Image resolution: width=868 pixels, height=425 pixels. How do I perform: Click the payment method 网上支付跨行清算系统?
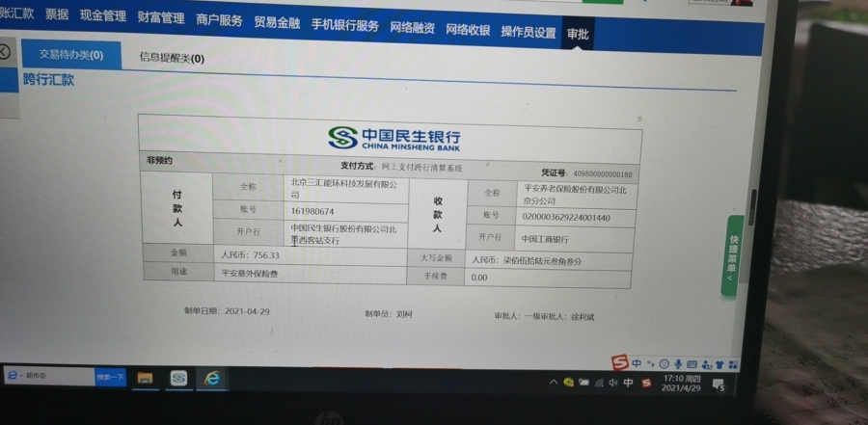click(421, 167)
